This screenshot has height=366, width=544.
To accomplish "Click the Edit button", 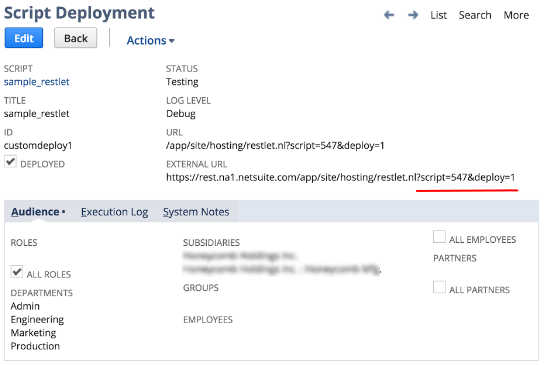I will pyautogui.click(x=24, y=38).
